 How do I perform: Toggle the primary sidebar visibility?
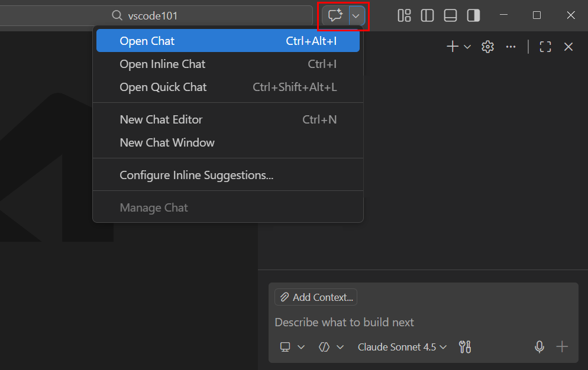point(427,15)
